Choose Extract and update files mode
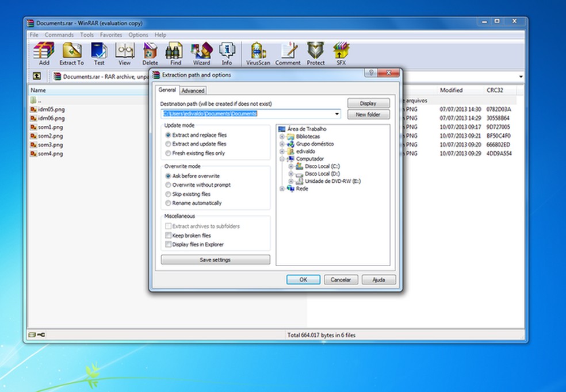The image size is (566, 392). pyautogui.click(x=168, y=144)
